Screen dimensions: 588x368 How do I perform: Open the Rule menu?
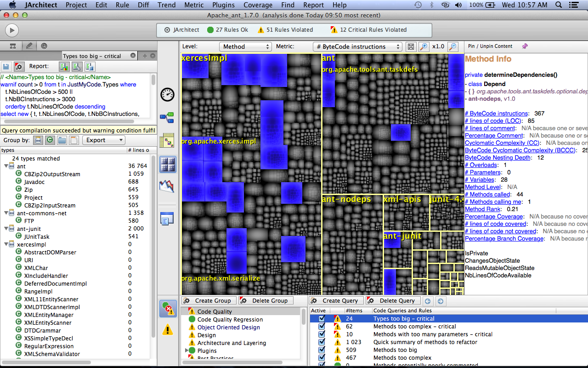122,5
